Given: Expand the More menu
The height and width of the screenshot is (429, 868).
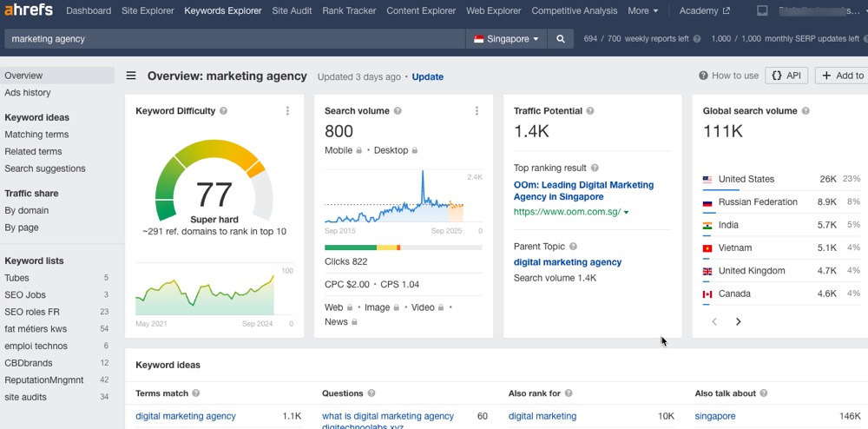Looking at the screenshot, I should [x=642, y=11].
